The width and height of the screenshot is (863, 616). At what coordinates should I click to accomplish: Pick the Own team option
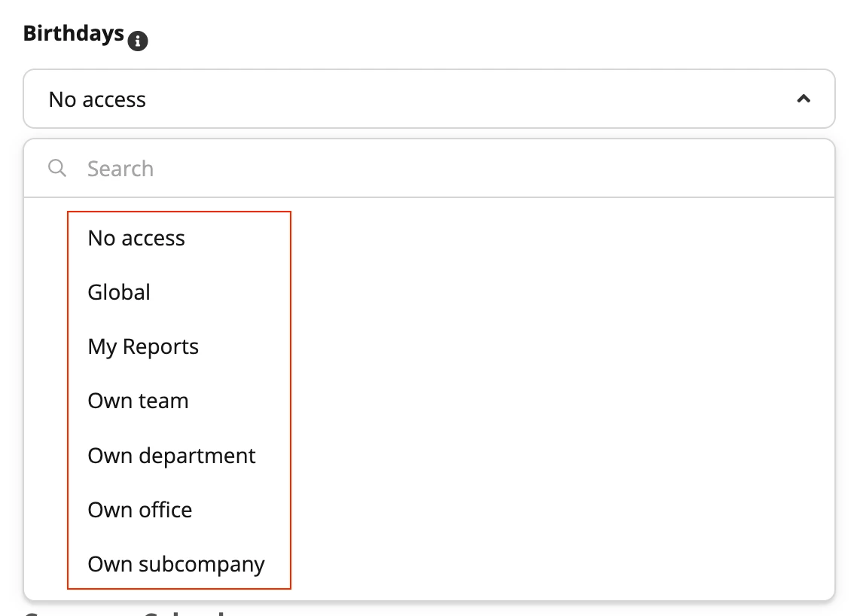(x=138, y=401)
